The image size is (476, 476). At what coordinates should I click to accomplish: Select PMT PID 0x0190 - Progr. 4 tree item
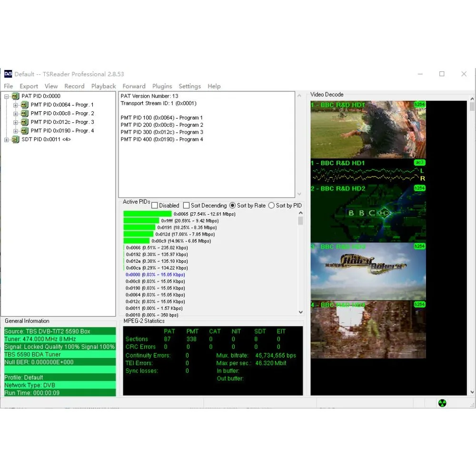[62, 131]
